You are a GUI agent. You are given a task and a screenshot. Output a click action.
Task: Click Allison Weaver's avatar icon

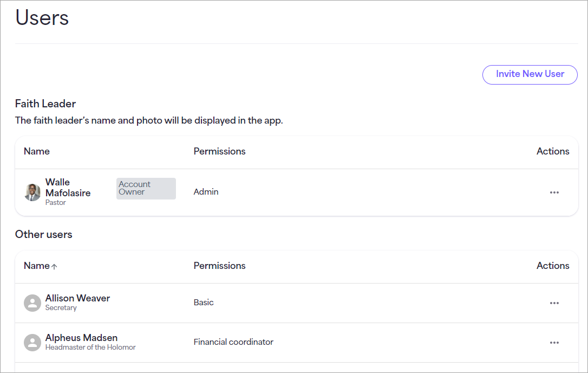(32, 303)
